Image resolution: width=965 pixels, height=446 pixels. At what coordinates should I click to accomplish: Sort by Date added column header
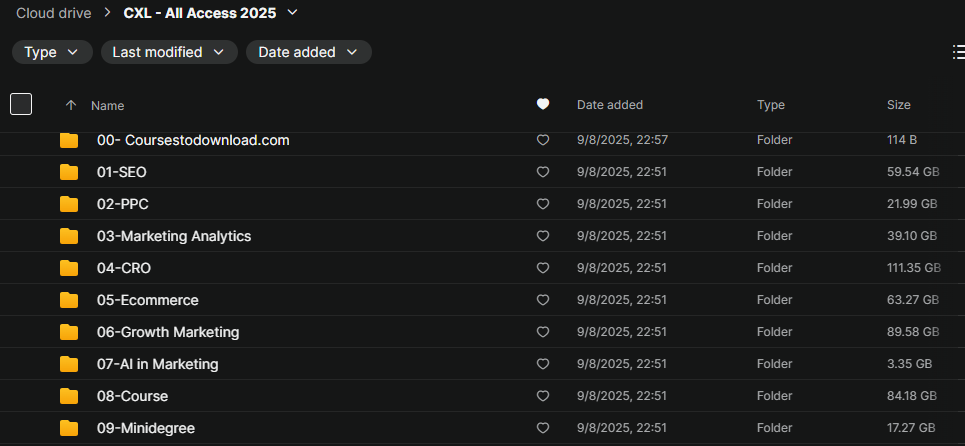[x=610, y=105]
